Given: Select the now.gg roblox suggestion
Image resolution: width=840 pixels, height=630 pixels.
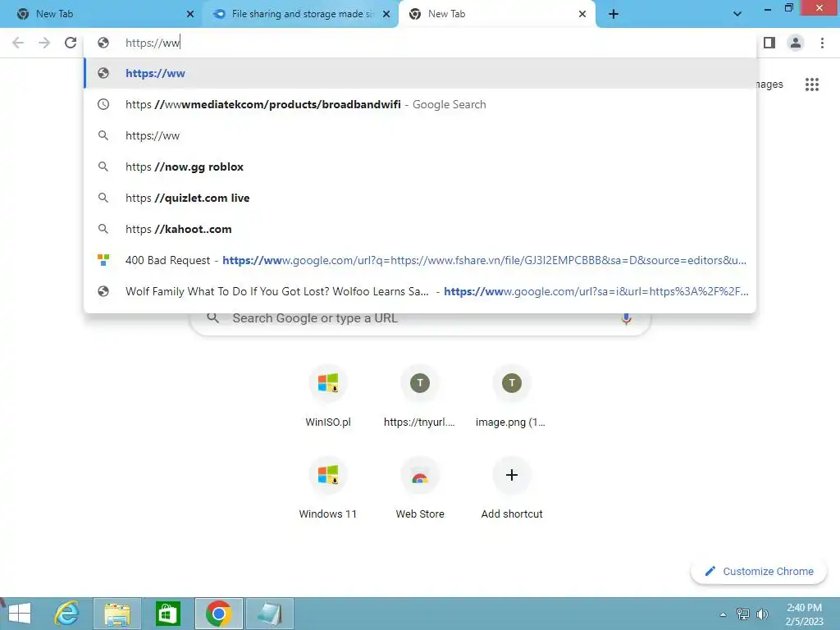Looking at the screenshot, I should click(421, 167).
